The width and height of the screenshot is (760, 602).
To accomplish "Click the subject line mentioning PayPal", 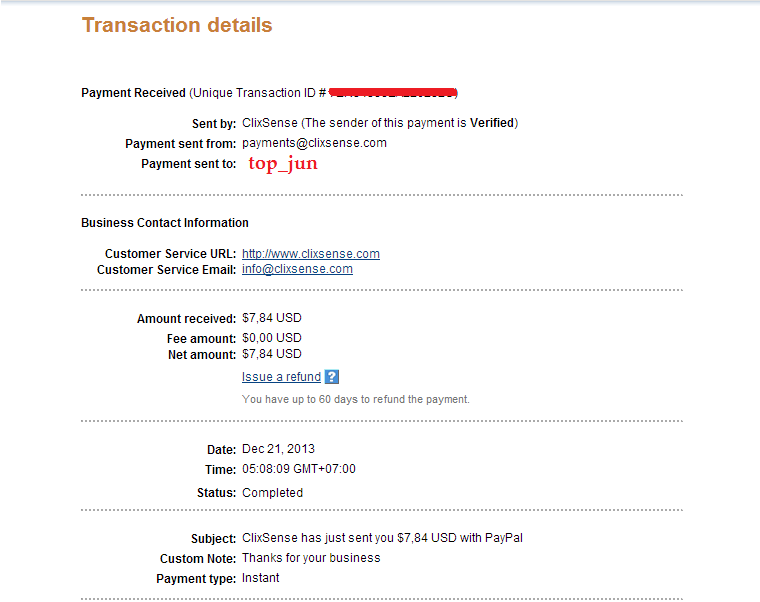I will [382, 538].
